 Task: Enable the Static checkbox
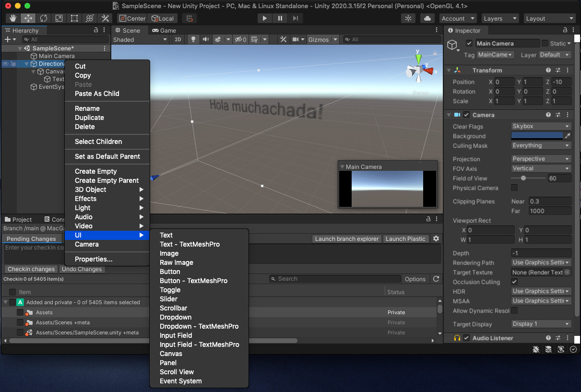click(x=545, y=43)
